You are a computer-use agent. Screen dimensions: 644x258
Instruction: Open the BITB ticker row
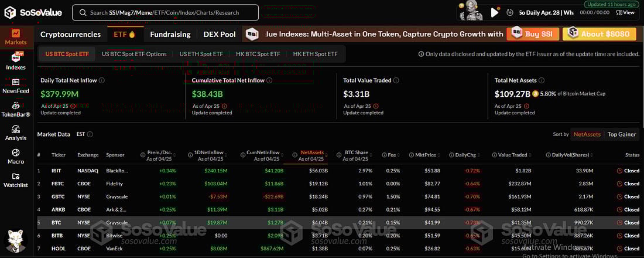338,235
